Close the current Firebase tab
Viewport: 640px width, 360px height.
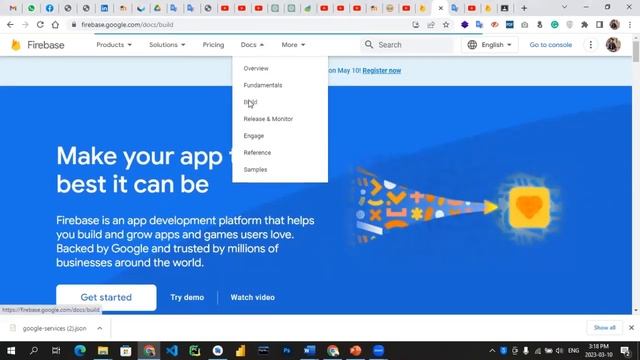[x=440, y=8]
